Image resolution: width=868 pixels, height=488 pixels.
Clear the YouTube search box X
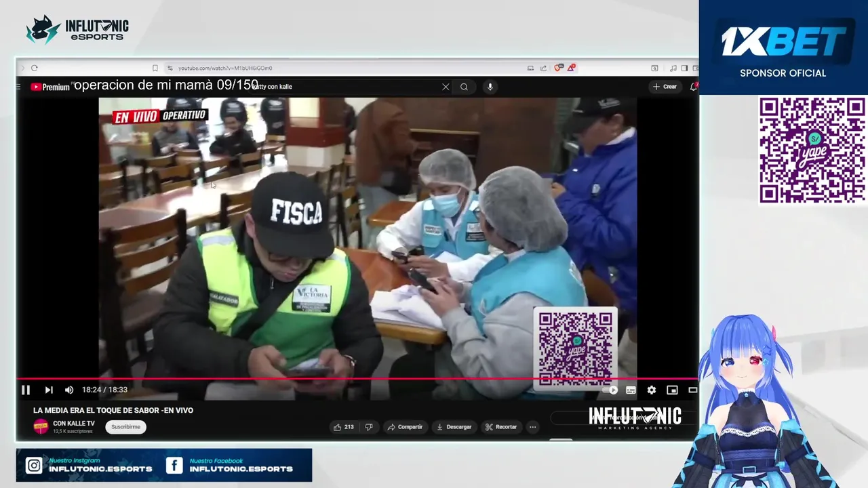click(446, 87)
